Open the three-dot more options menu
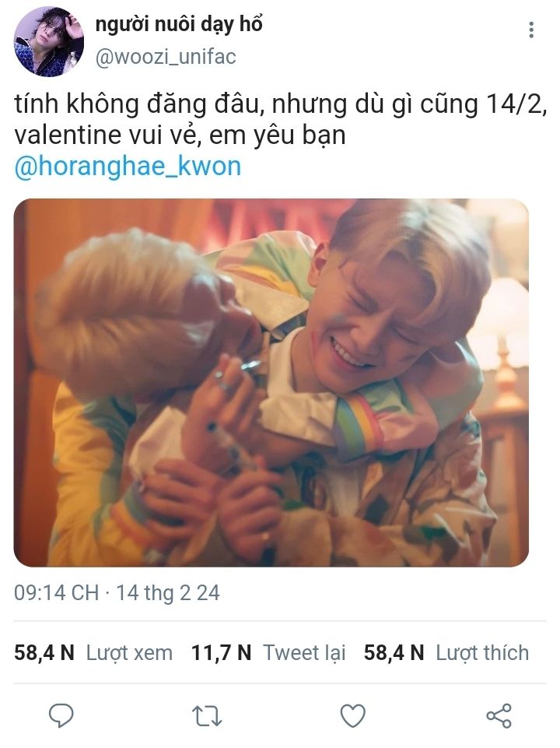 531,30
